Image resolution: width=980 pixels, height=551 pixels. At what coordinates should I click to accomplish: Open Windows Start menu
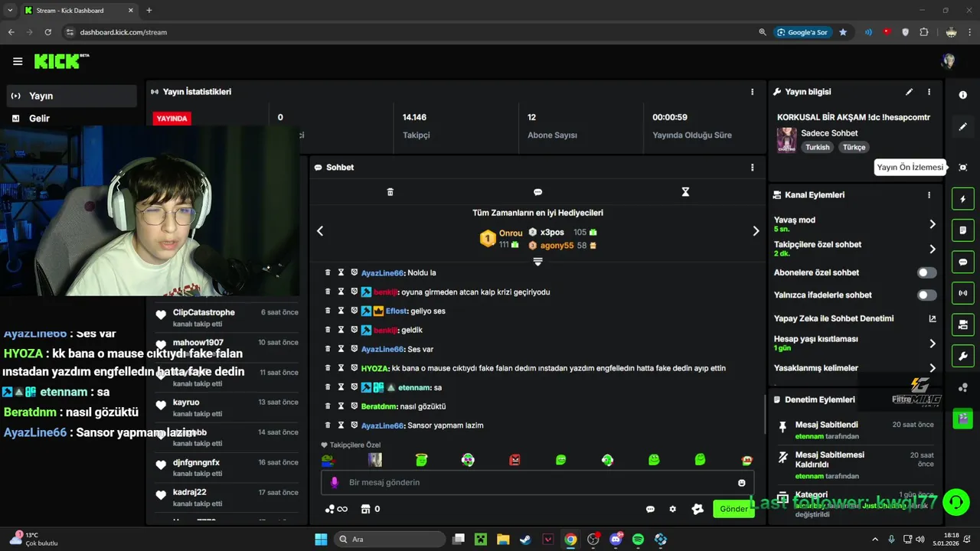(321, 540)
